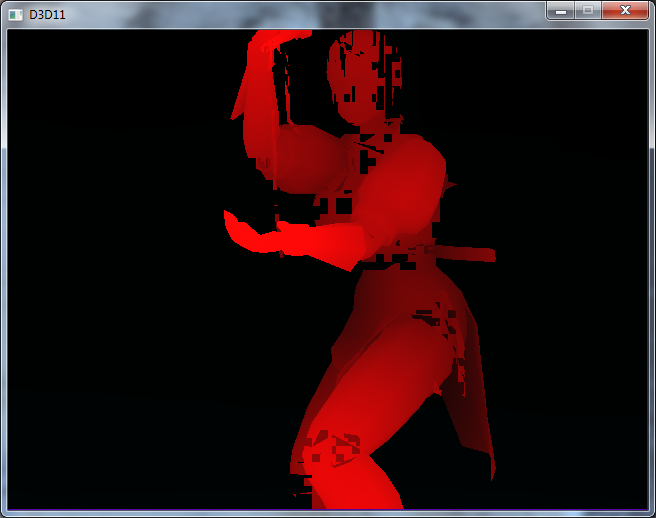Click the red rendered character model
656x518 pixels.
point(362,269)
